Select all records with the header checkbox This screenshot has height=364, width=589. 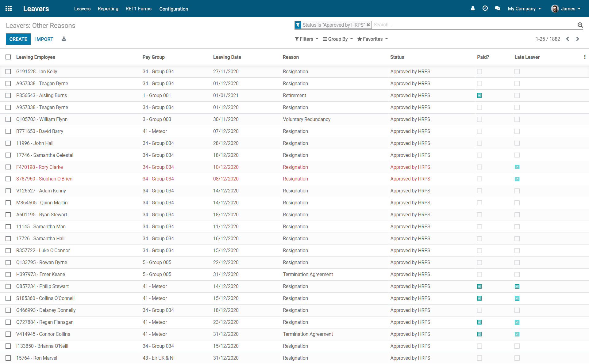point(8,57)
